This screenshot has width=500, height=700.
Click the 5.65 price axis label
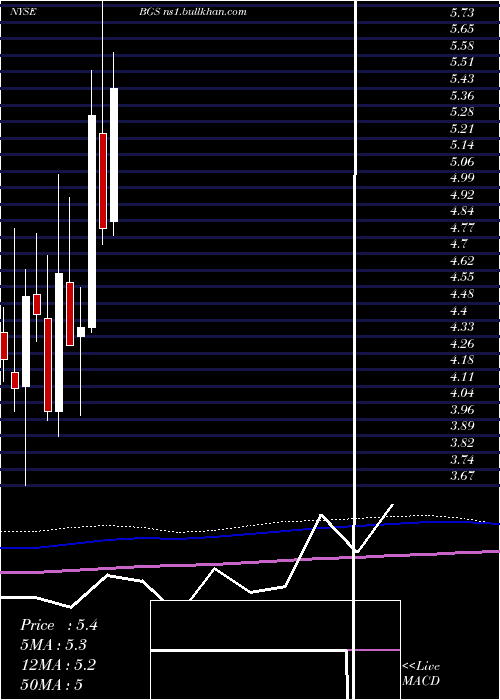pos(462,29)
